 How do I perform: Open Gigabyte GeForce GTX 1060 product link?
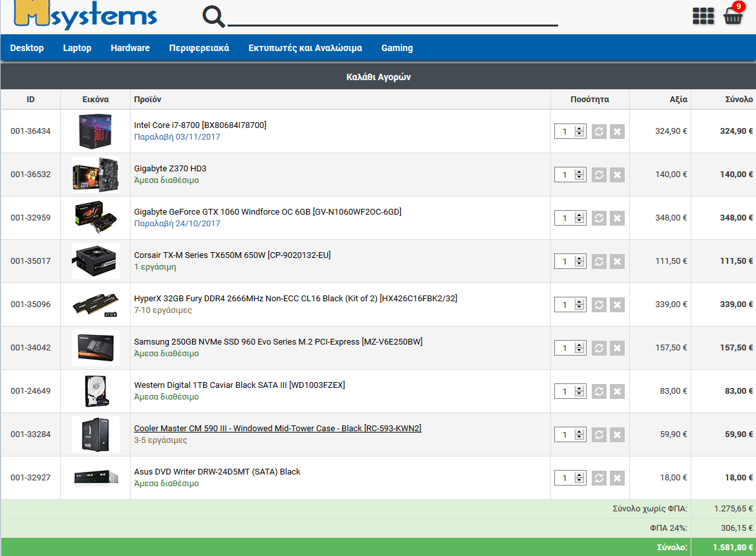(x=268, y=212)
